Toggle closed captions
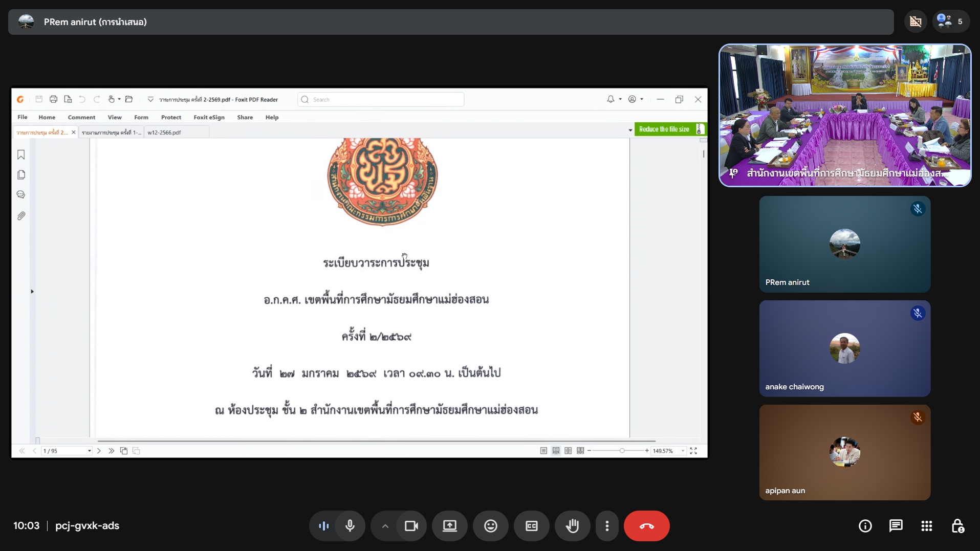This screenshot has height=551, width=980. [531, 526]
